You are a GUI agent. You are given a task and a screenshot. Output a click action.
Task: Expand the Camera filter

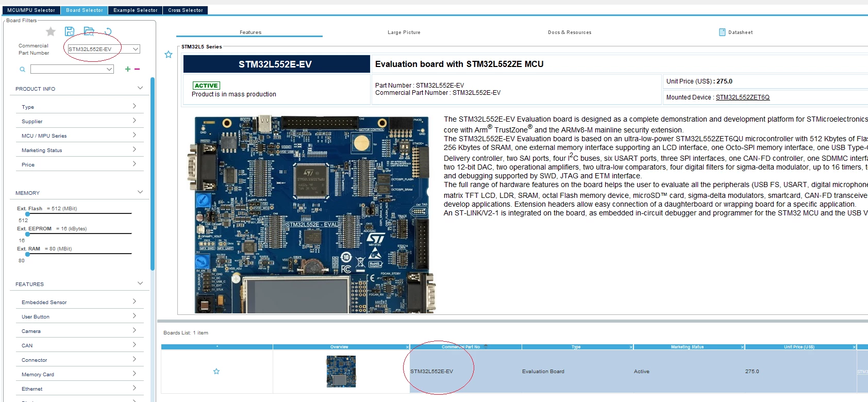135,330
